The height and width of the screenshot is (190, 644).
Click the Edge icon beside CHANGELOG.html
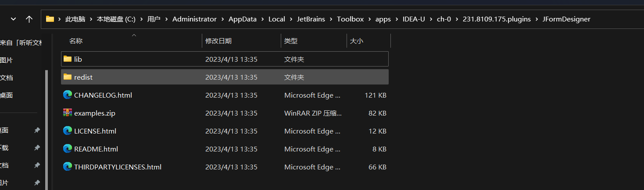click(x=68, y=95)
